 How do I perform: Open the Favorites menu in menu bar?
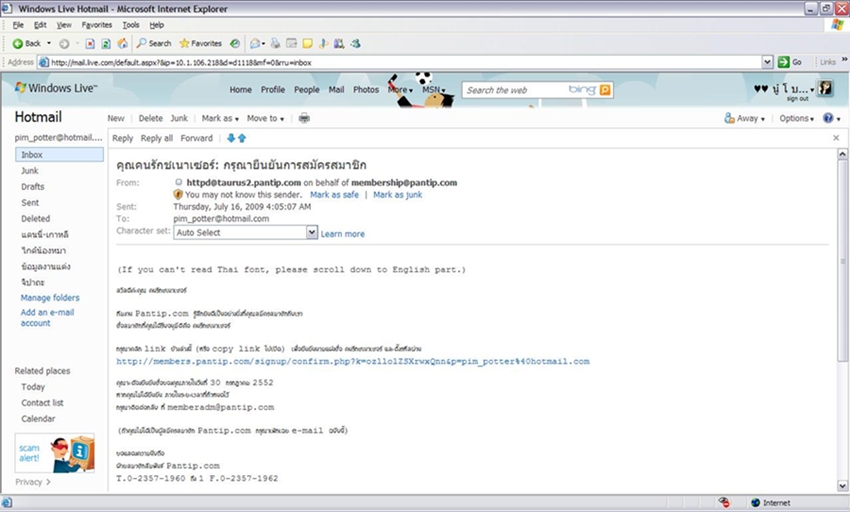pyautogui.click(x=96, y=25)
